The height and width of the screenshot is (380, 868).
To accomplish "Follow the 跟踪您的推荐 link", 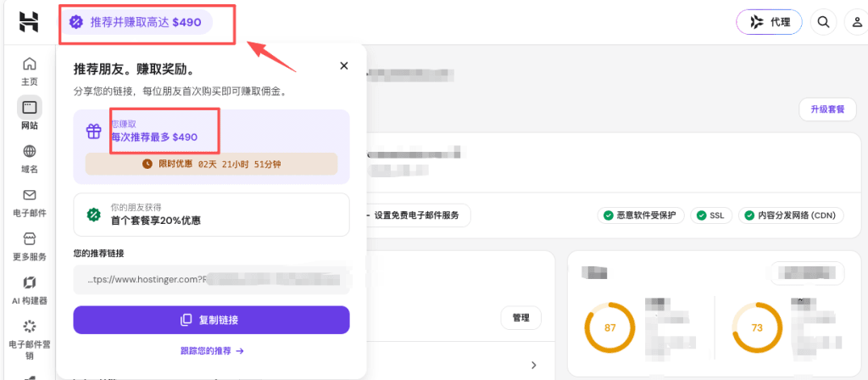I will tap(211, 350).
